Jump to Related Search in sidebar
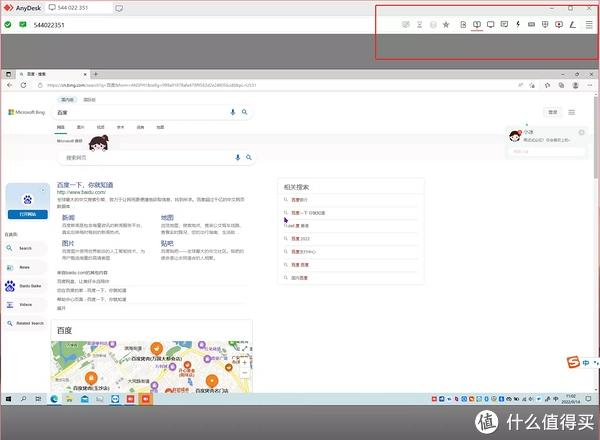 coord(25,323)
